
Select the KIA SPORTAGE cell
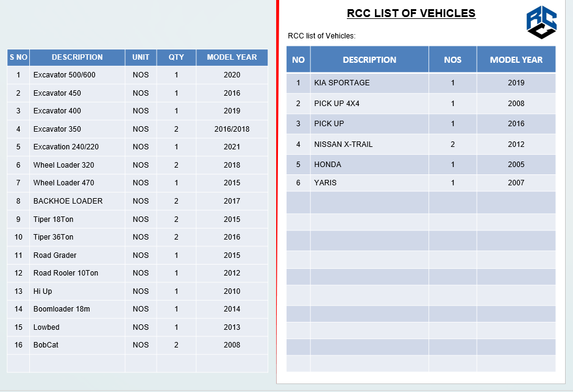coord(369,83)
